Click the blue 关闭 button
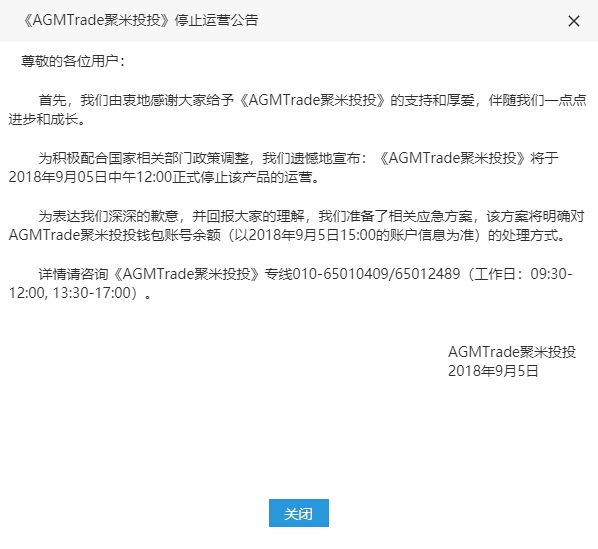This screenshot has width=598, height=549. [299, 513]
